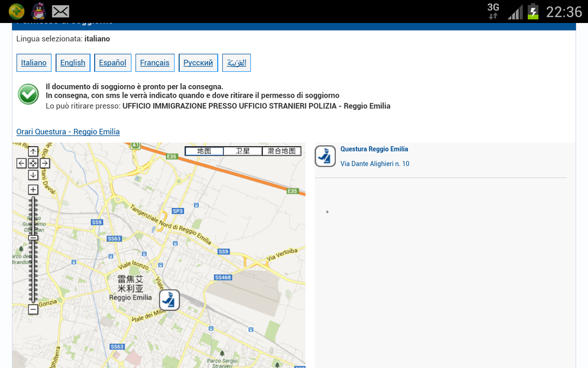Image resolution: width=588 pixels, height=368 pixels.
Task: Click the Via Vertoiba street label
Action: coord(282,254)
